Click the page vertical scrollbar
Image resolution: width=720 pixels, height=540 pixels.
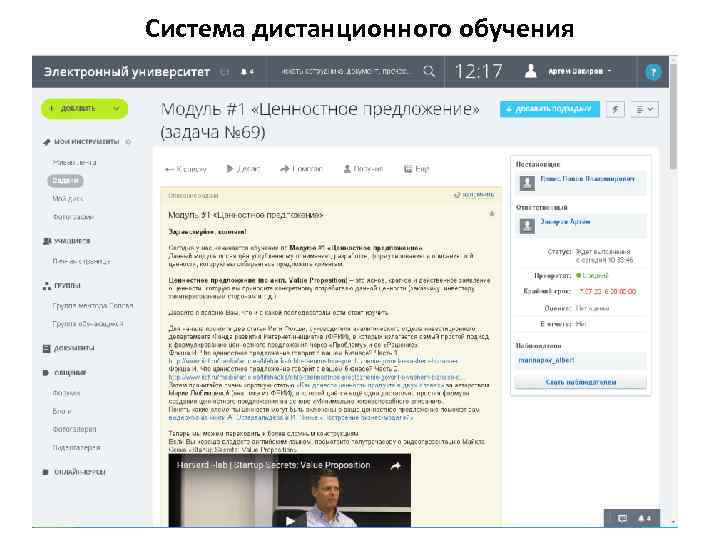[673, 117]
